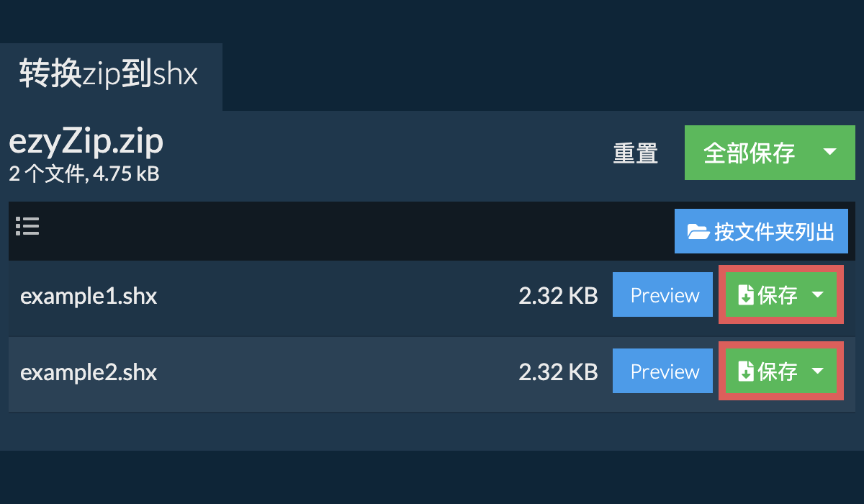Screen dimensions: 864x504
Task: Click download file icon for example2.shx
Action: coord(746,372)
